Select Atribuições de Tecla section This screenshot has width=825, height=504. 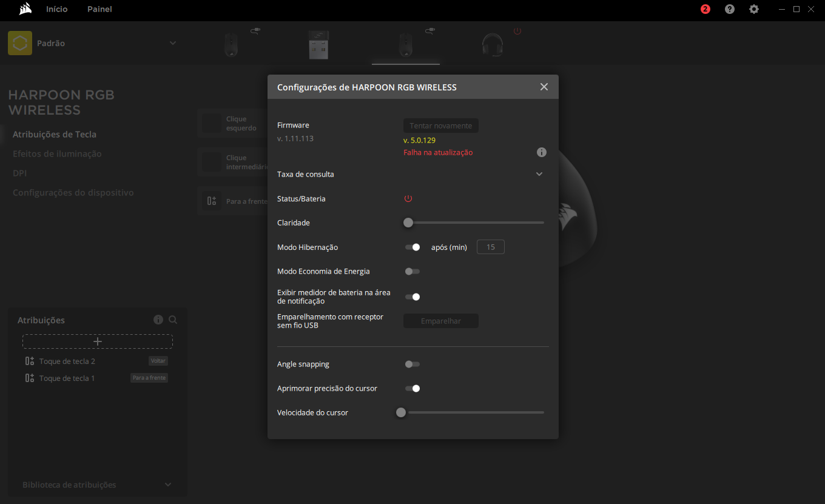[x=55, y=135]
